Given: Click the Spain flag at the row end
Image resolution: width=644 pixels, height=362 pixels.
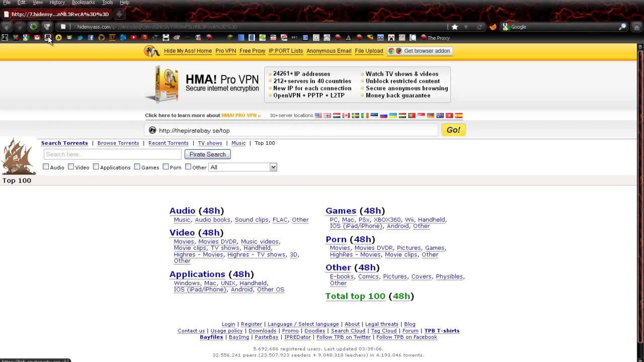Looking at the screenshot, I should tap(458, 116).
